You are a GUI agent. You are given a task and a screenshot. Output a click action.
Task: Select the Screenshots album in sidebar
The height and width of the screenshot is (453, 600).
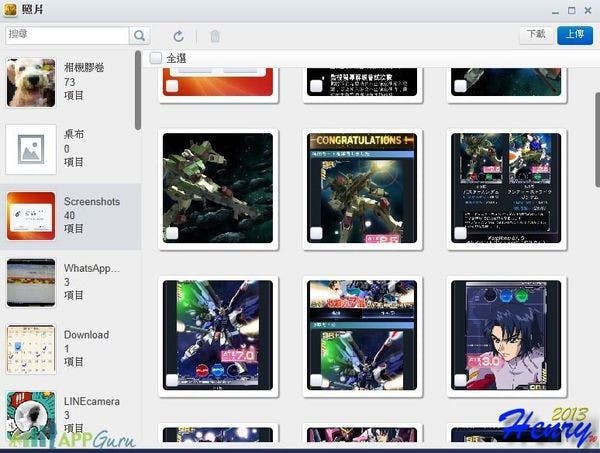[70, 215]
